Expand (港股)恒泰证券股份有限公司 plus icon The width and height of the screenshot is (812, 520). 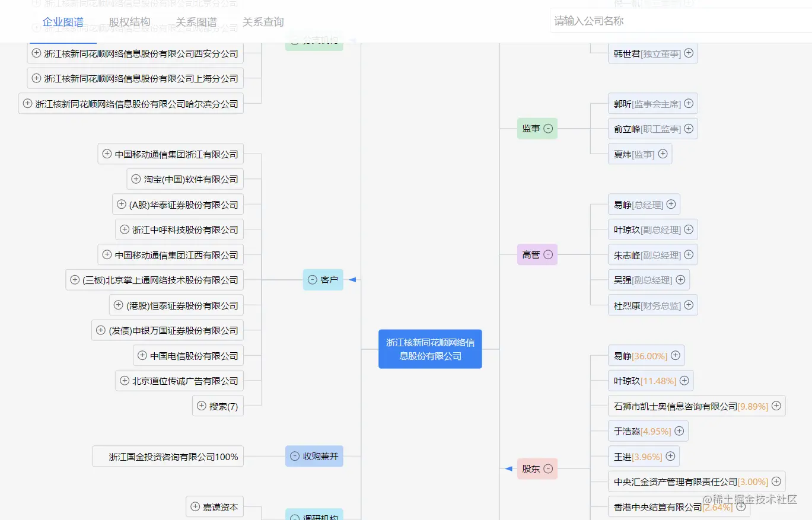[118, 305]
